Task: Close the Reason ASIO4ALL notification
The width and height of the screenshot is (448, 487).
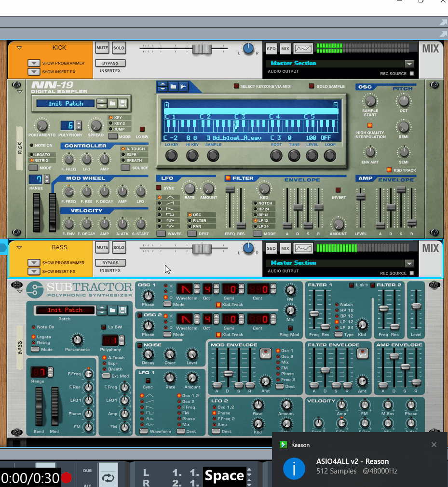Action: click(434, 445)
